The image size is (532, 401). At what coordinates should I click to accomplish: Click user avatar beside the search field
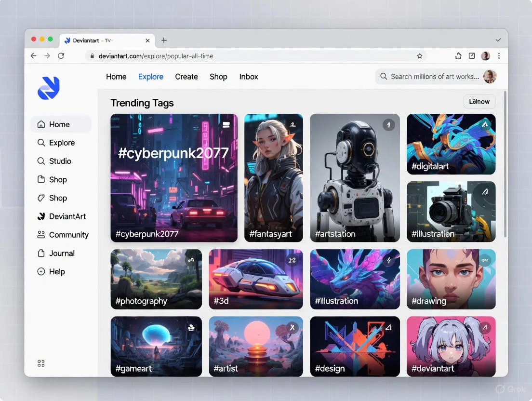(490, 76)
